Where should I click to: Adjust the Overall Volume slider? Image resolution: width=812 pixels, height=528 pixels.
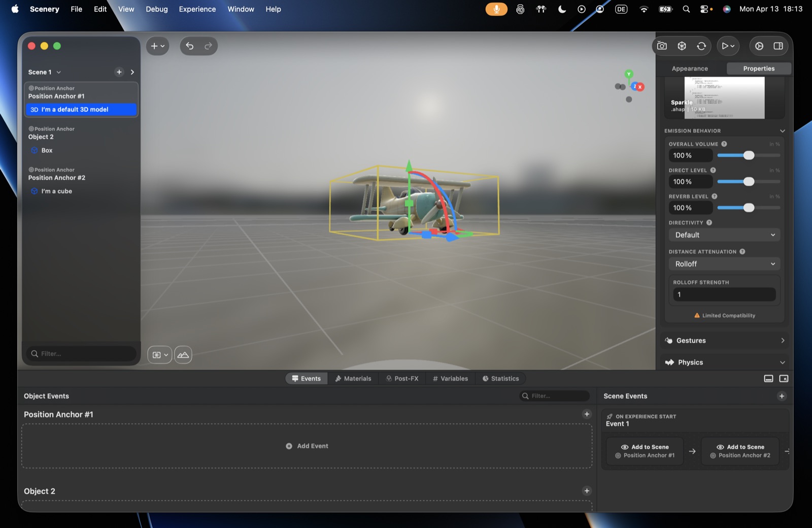click(749, 155)
